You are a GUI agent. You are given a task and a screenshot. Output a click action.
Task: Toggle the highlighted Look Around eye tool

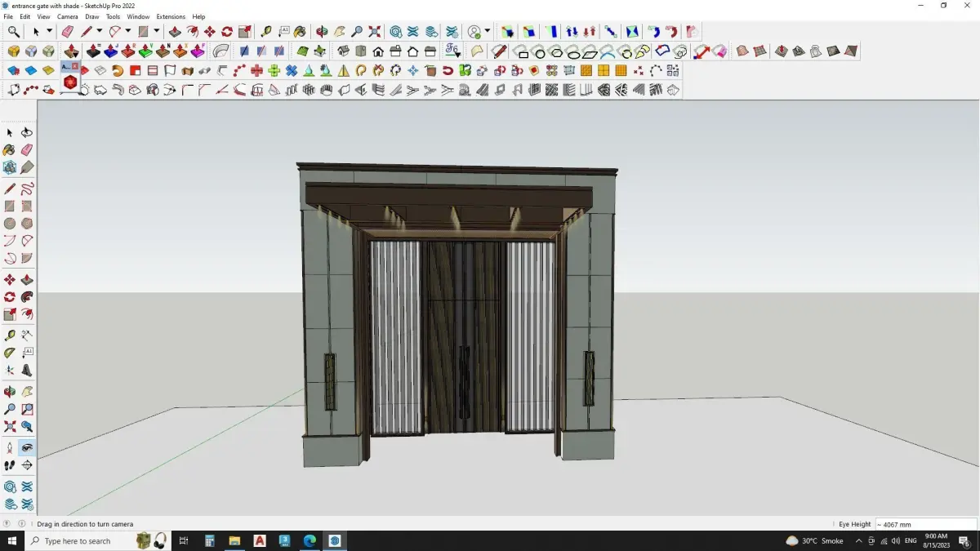27,448
